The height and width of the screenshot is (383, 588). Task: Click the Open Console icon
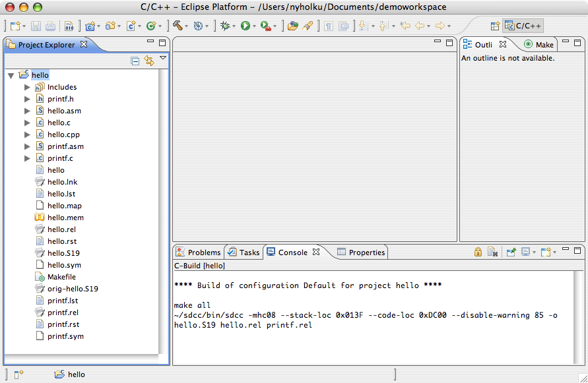click(546, 252)
